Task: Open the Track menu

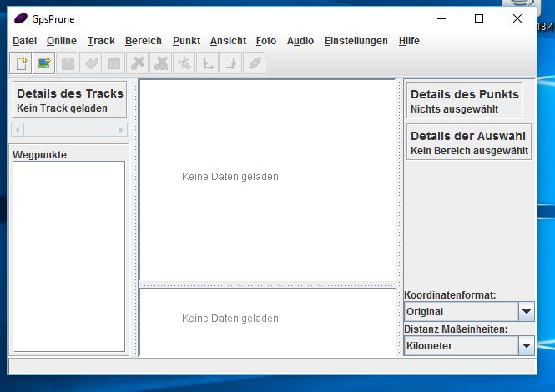Action: (101, 41)
